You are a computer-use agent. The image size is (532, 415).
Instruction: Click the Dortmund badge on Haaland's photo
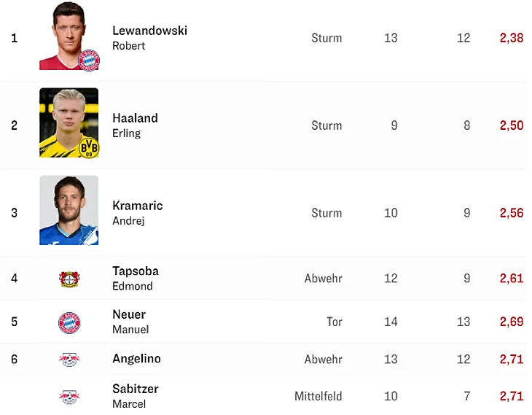[89, 148]
